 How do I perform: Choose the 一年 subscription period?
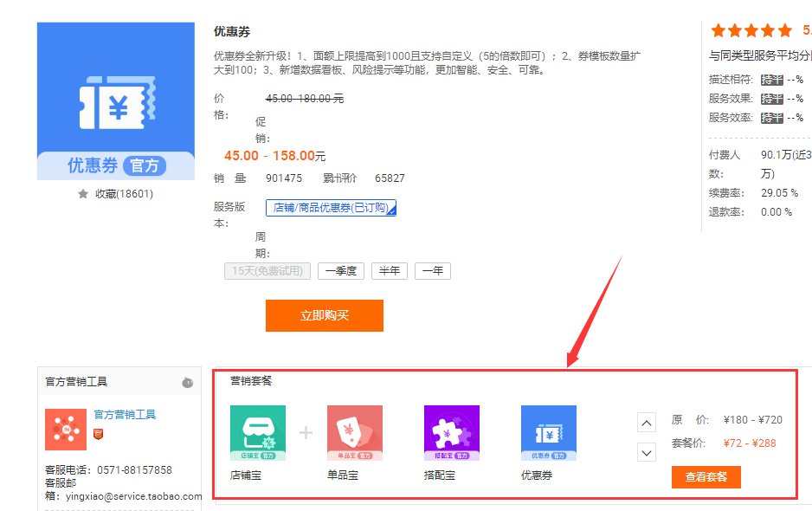pyautogui.click(x=432, y=270)
